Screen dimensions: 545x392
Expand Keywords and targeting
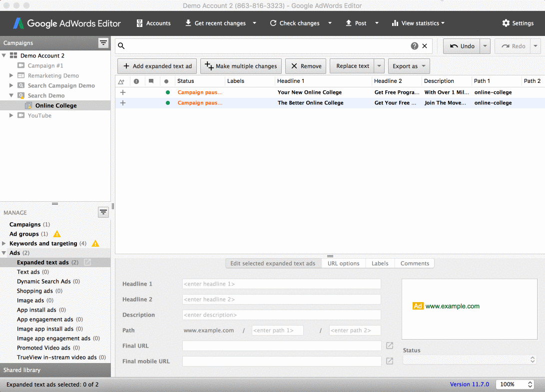(4, 244)
